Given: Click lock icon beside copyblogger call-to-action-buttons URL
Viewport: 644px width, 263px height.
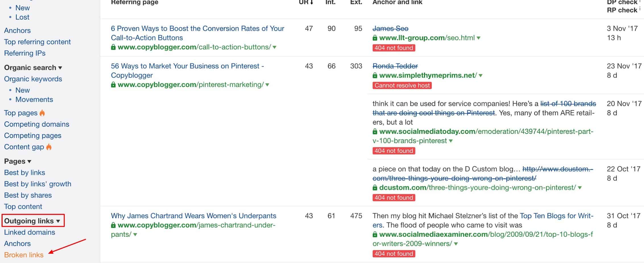Looking at the screenshot, I should pos(113,47).
